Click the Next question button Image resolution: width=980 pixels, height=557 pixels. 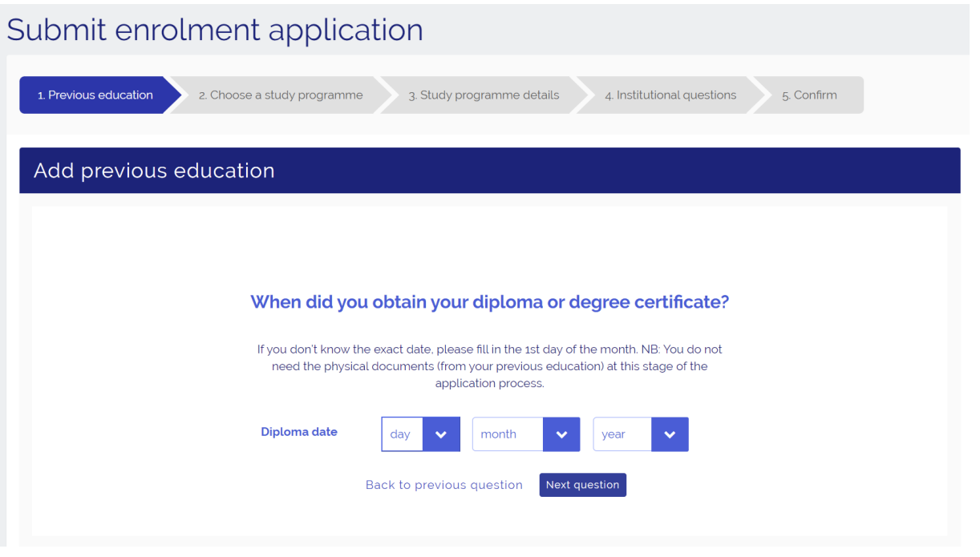[x=582, y=485]
